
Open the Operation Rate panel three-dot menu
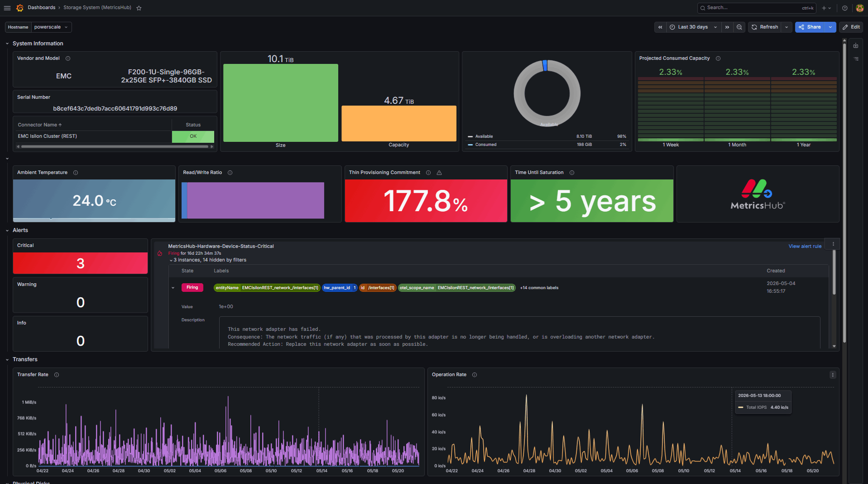pos(833,375)
